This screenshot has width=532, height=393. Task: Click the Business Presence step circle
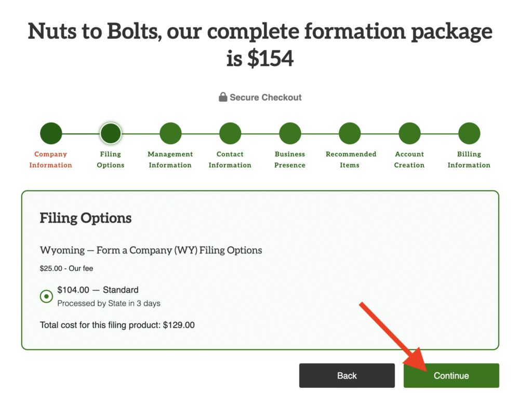click(290, 133)
